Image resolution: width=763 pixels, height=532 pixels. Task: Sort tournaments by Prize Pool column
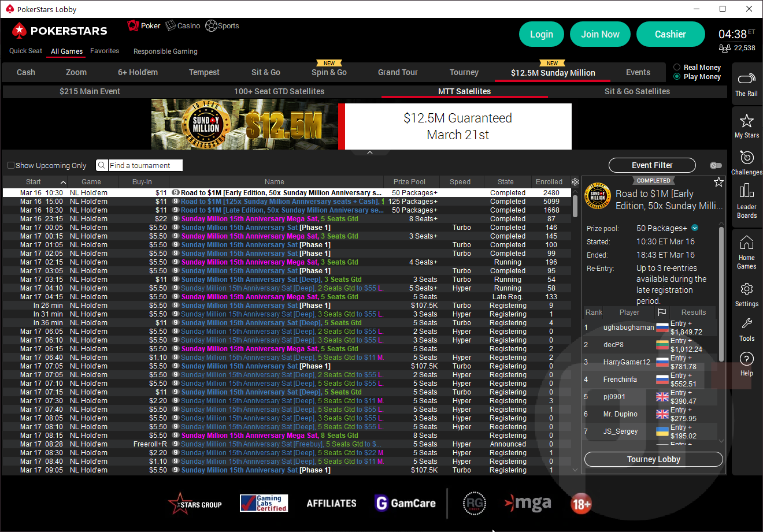click(x=410, y=182)
